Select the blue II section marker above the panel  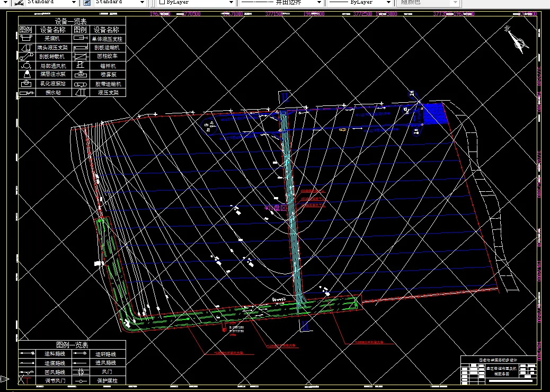coord(285,97)
